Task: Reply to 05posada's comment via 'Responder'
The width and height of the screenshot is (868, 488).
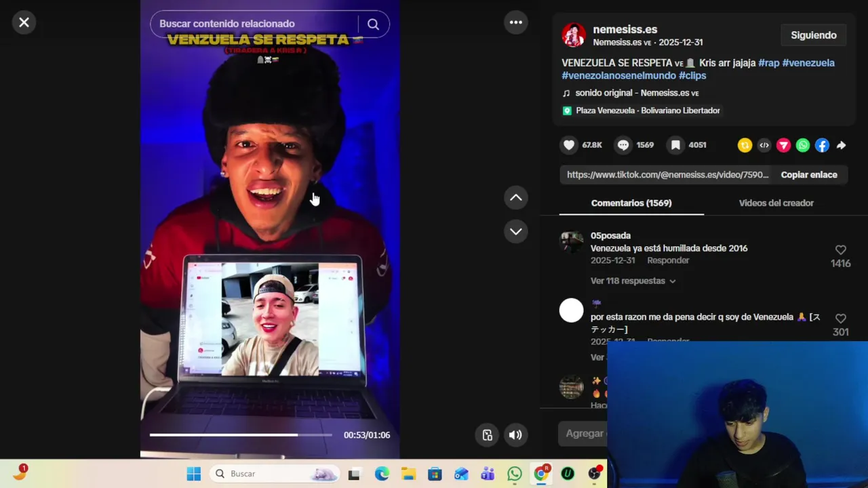Action: [x=668, y=260]
